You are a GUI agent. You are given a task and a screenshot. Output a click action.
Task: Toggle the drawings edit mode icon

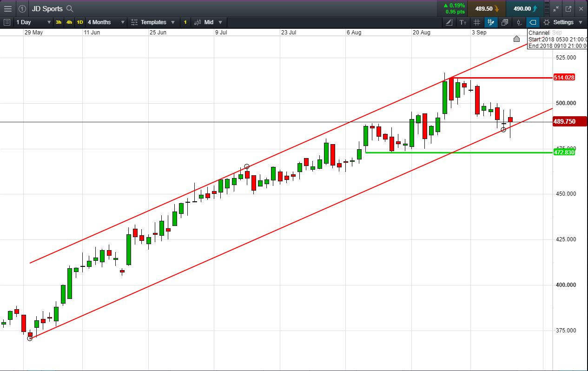(x=491, y=22)
